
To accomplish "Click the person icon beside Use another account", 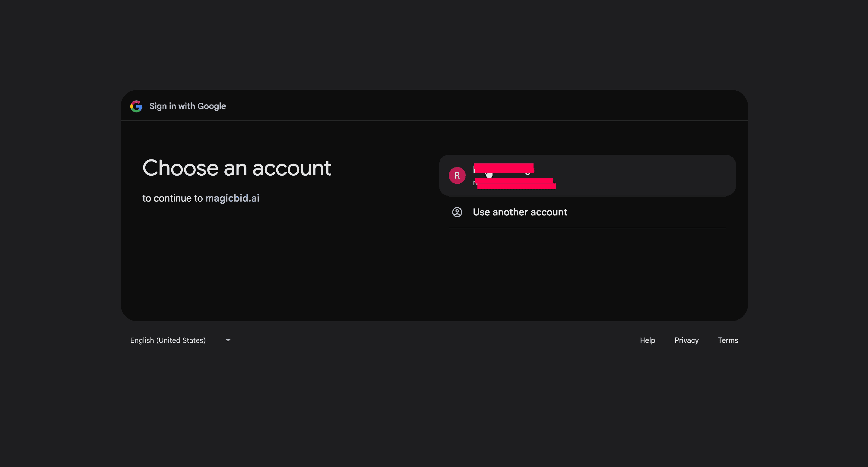I will 457,212.
